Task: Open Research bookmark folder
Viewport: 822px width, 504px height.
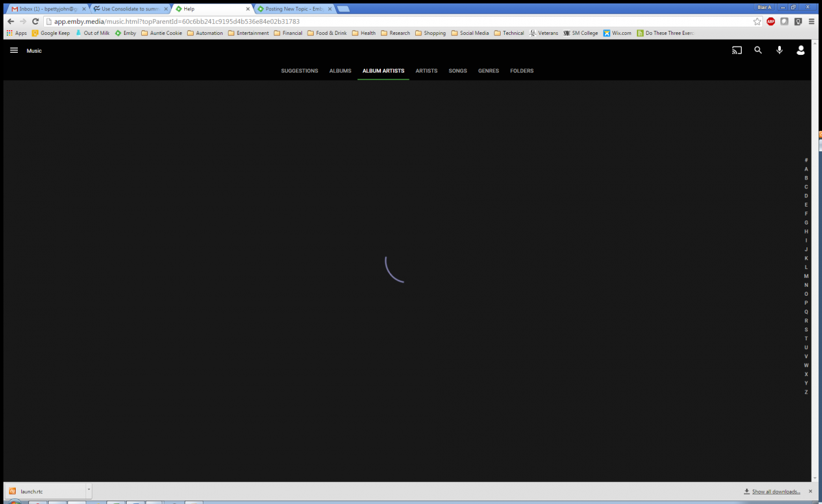Action: point(395,33)
